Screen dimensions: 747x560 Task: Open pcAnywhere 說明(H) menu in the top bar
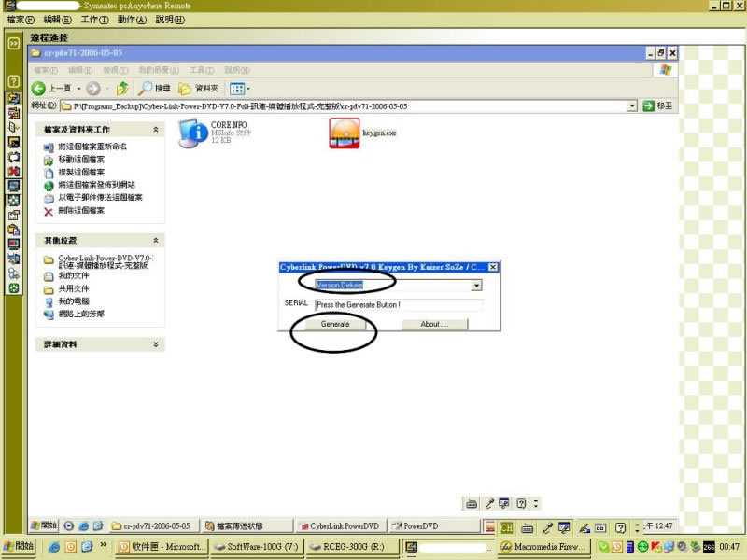(x=170, y=20)
